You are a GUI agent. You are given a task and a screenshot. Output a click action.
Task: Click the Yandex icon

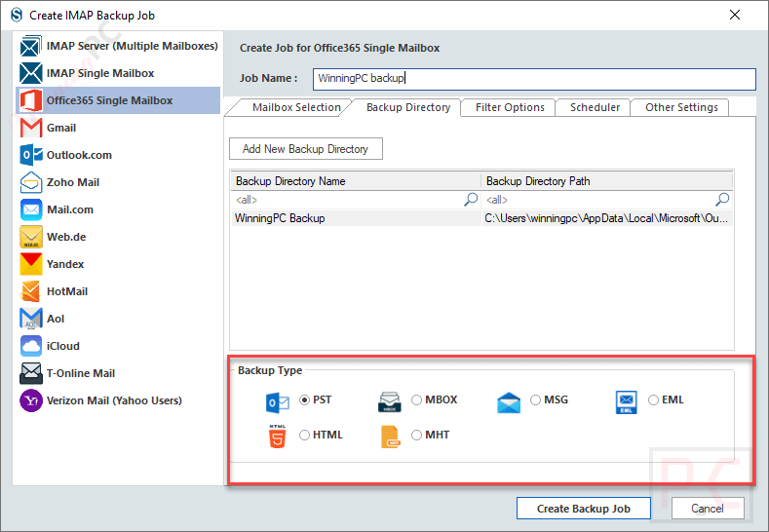(31, 264)
